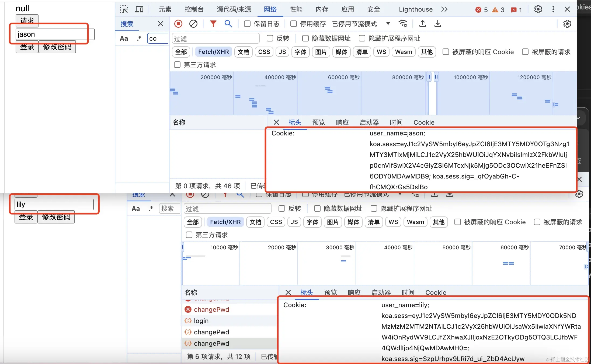Click the red filter funnel icon
Image resolution: width=591 pixels, height=364 pixels.
213,24
